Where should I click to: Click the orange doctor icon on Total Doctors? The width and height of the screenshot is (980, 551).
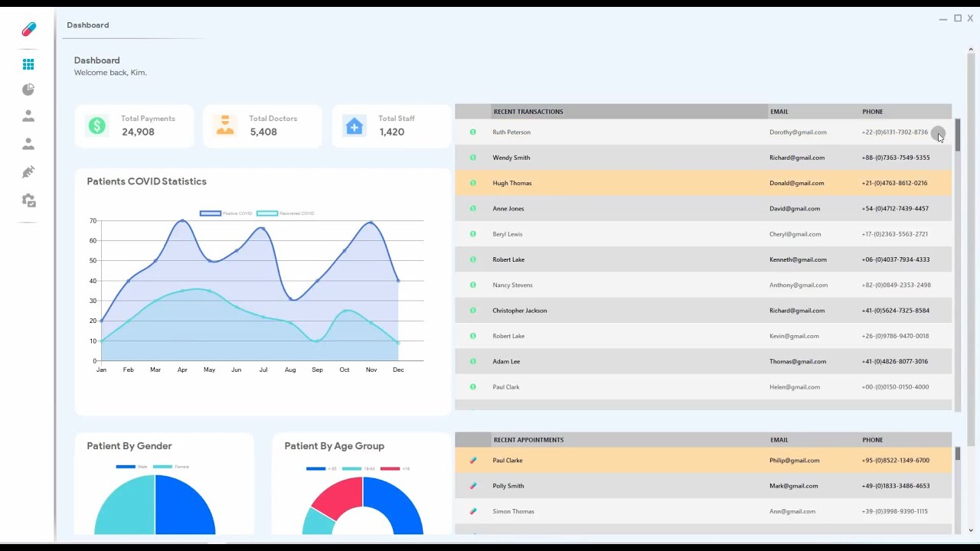click(225, 126)
